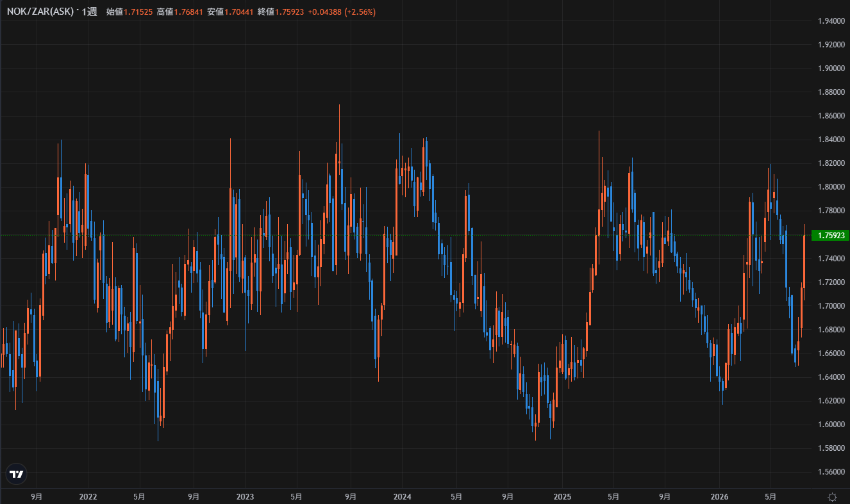Click the 1.94000 price scale label
The width and height of the screenshot is (850, 504).
point(831,21)
